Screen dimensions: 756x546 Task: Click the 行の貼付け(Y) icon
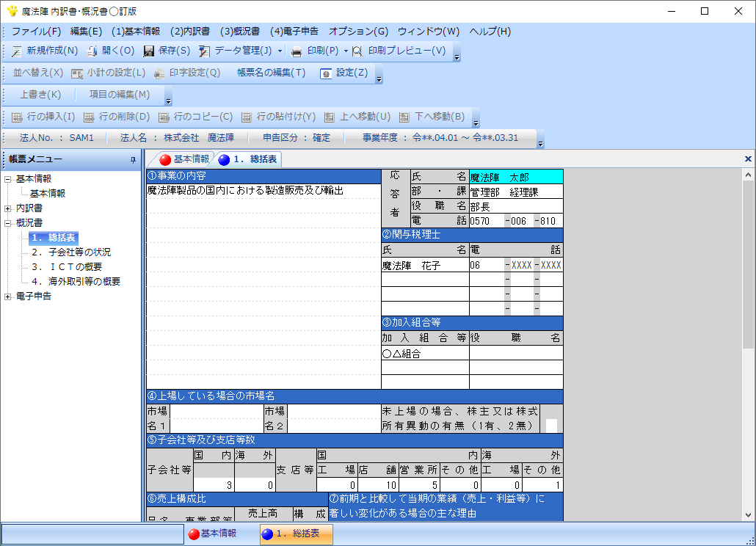click(x=247, y=117)
